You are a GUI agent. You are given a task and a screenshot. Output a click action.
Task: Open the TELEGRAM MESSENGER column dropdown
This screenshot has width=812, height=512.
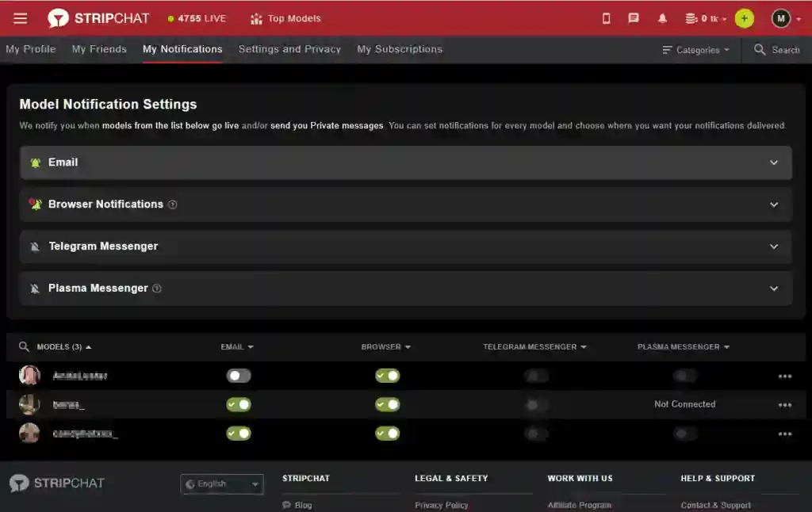[x=534, y=347]
